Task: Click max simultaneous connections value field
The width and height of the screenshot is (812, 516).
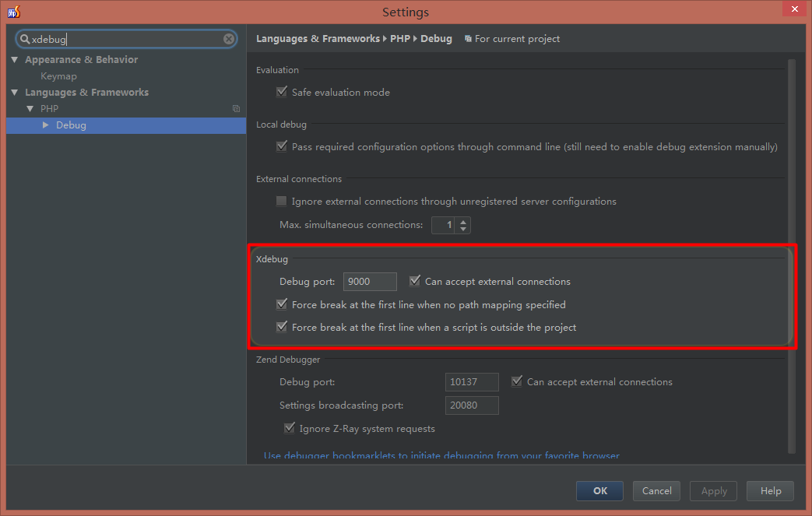Action: pyautogui.click(x=444, y=225)
